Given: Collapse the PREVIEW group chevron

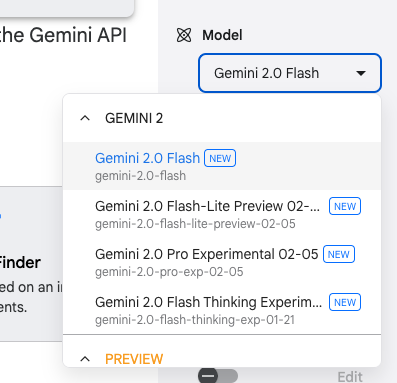Looking at the screenshot, I should 85,359.
